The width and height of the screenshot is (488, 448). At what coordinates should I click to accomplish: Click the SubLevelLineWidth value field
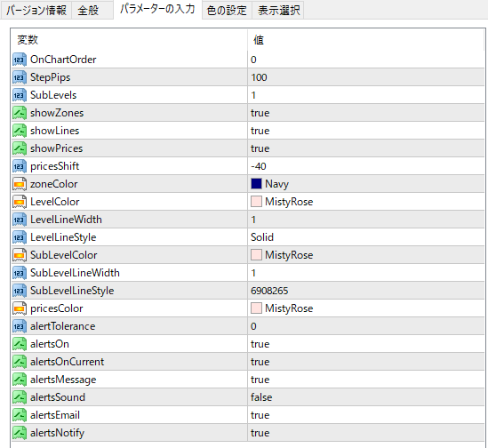coord(366,273)
